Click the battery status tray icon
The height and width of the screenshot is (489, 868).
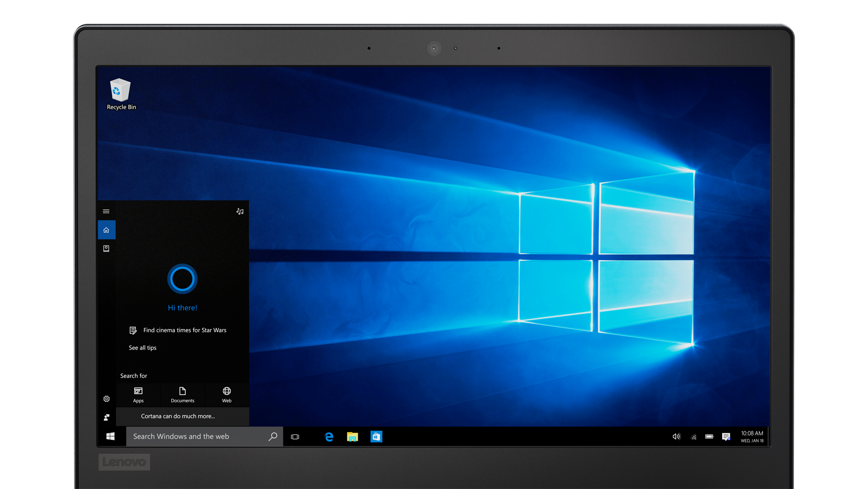(709, 437)
